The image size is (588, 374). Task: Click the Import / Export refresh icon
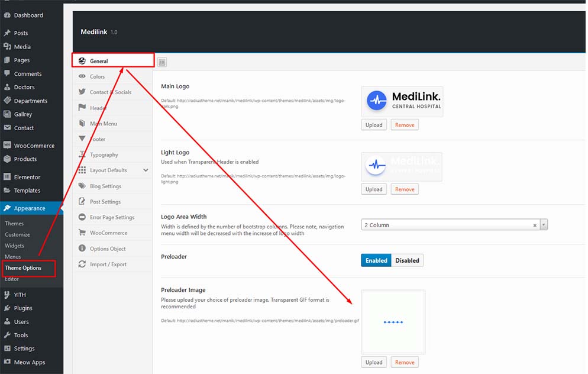[x=82, y=264]
